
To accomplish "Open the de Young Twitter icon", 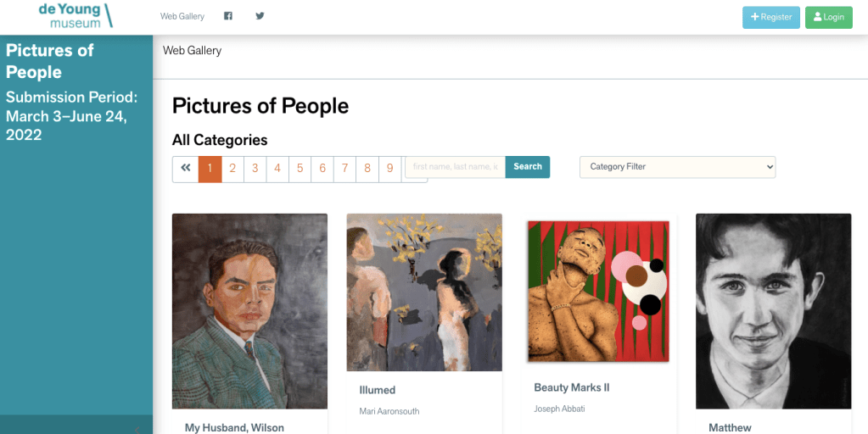I will [260, 16].
